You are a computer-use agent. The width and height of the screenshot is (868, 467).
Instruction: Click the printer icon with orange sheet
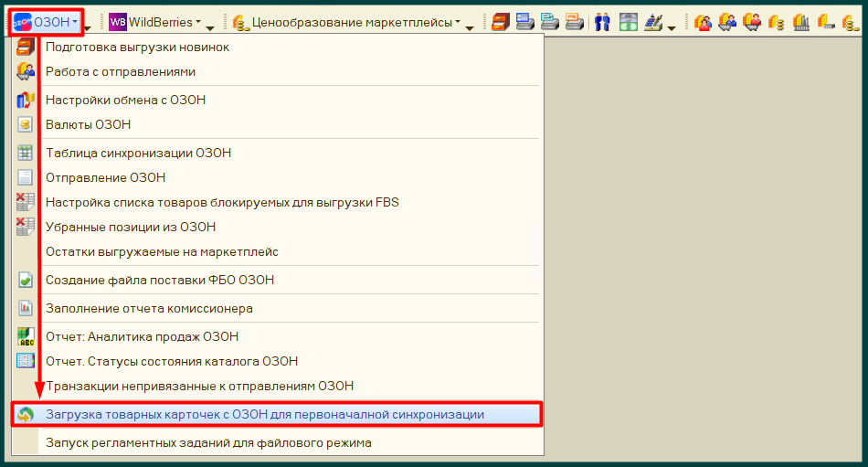(x=575, y=22)
